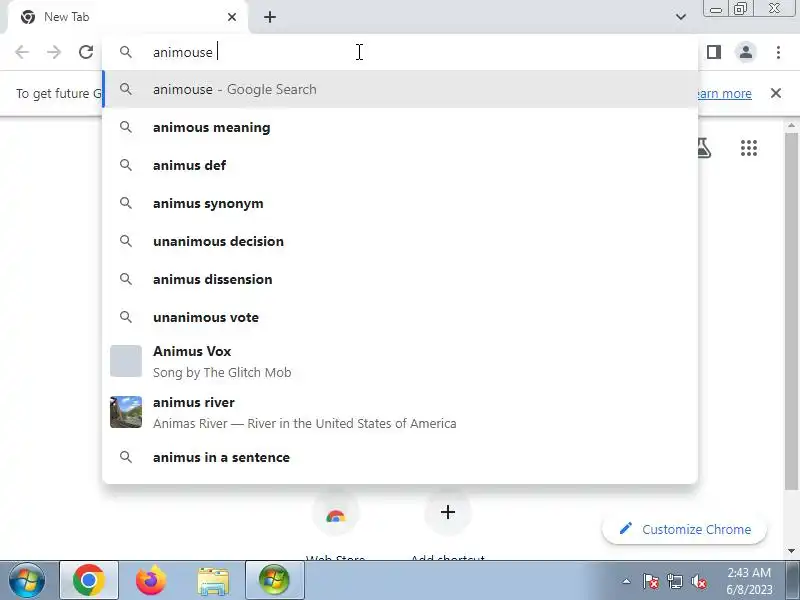Click the Add shortcut plus button

pyautogui.click(x=447, y=512)
